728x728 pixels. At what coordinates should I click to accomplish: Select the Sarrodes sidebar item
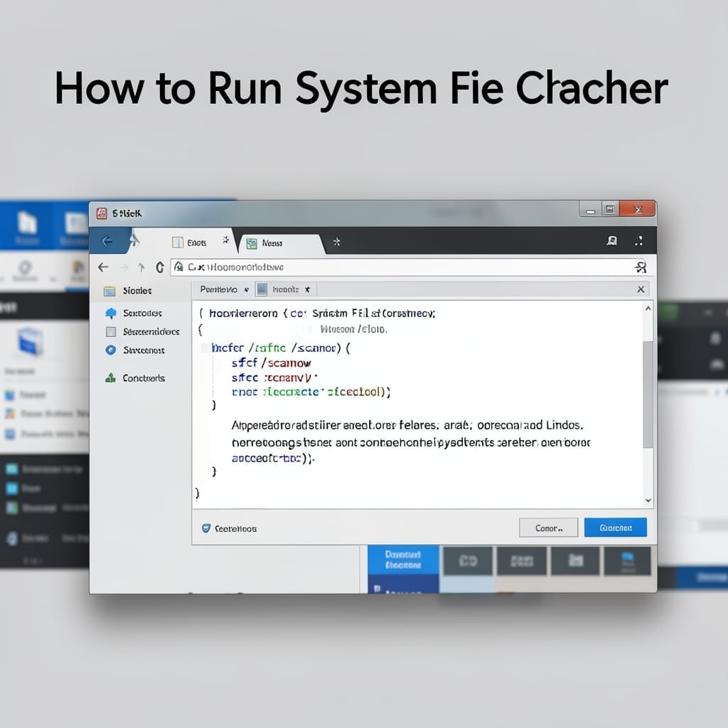click(134, 313)
